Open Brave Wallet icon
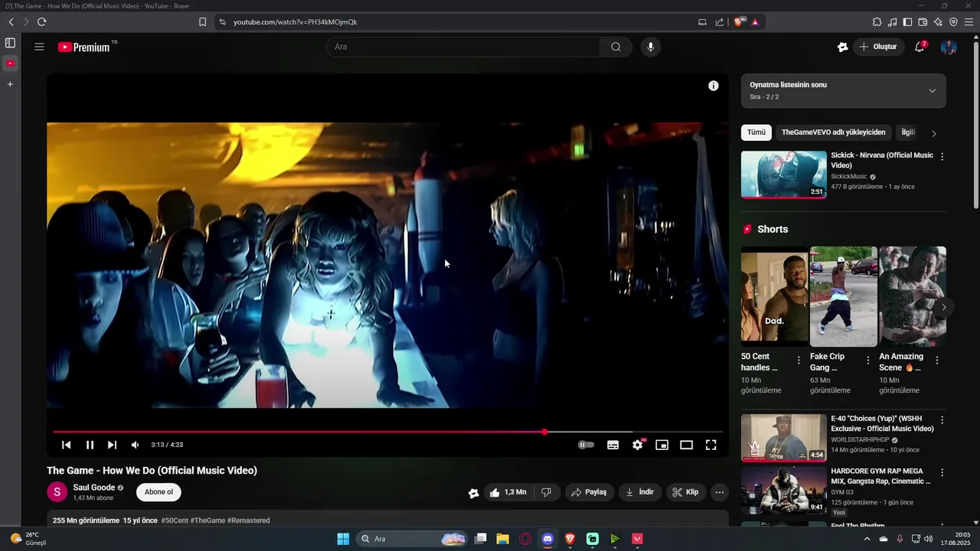The height and width of the screenshot is (551, 980). point(923,22)
